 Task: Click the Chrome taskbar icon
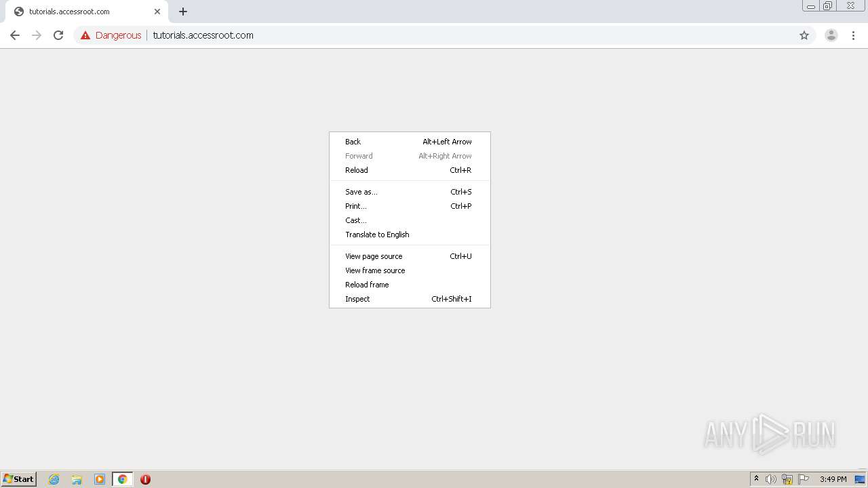[x=122, y=479]
